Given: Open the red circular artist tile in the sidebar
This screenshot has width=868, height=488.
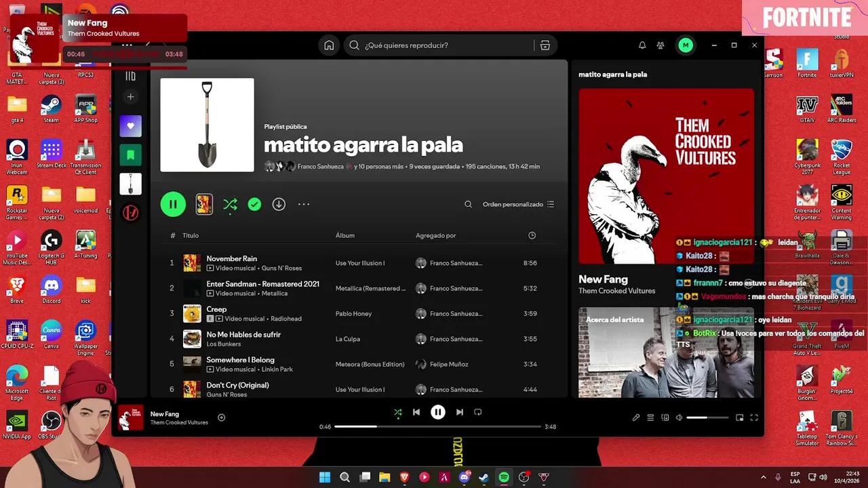Looking at the screenshot, I should point(131,213).
